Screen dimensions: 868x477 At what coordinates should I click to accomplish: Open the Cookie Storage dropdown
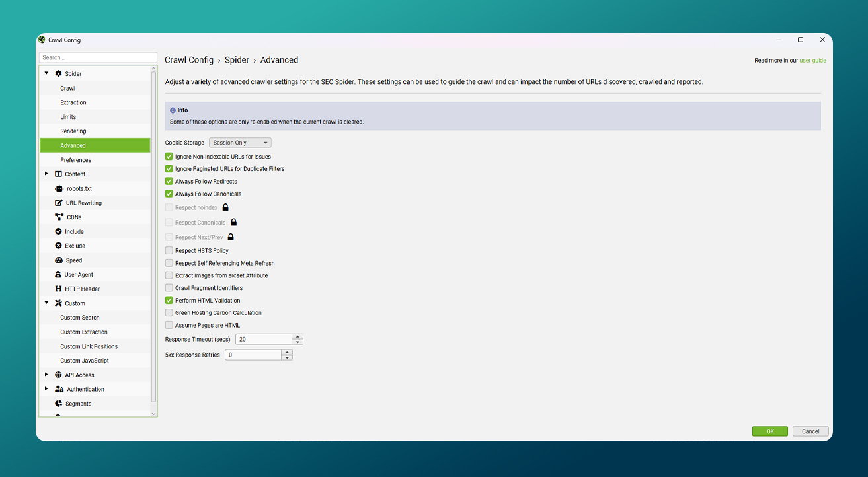(x=240, y=143)
